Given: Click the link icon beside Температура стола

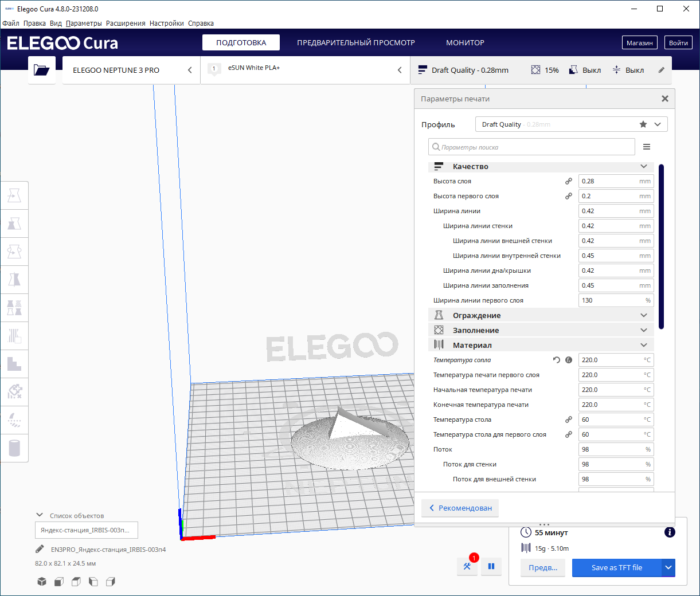Looking at the screenshot, I should tap(569, 419).
